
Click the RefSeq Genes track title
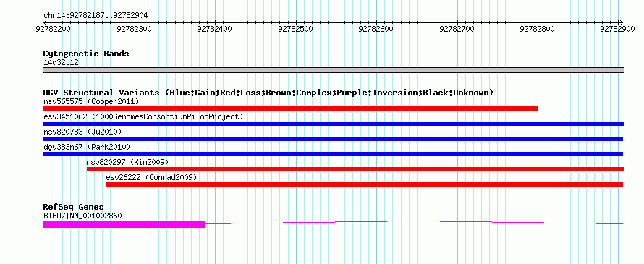(x=74, y=207)
